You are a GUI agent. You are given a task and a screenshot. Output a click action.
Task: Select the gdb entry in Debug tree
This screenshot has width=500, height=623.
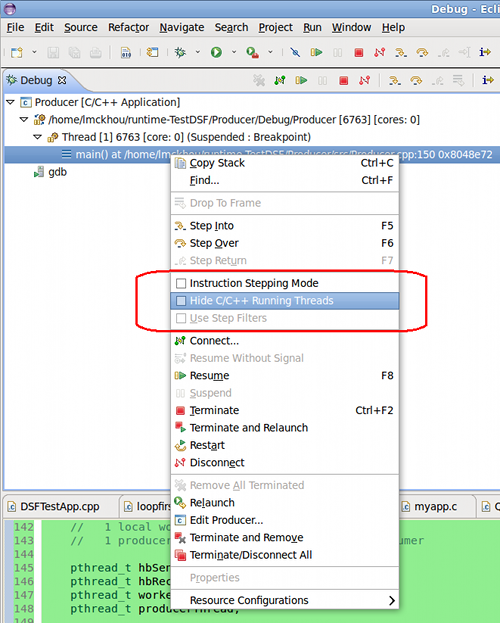coord(57,172)
